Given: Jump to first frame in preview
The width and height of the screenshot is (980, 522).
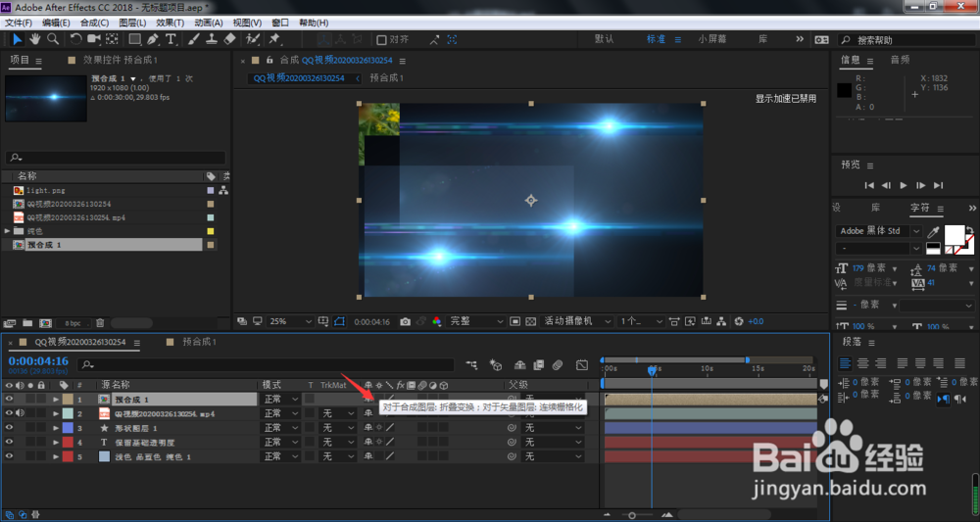Looking at the screenshot, I should point(869,185).
